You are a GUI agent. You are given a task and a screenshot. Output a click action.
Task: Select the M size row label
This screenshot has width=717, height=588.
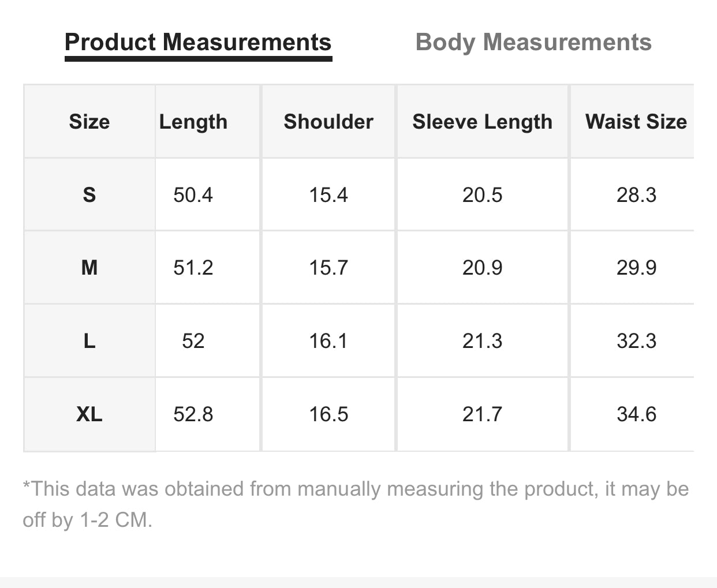tap(89, 268)
